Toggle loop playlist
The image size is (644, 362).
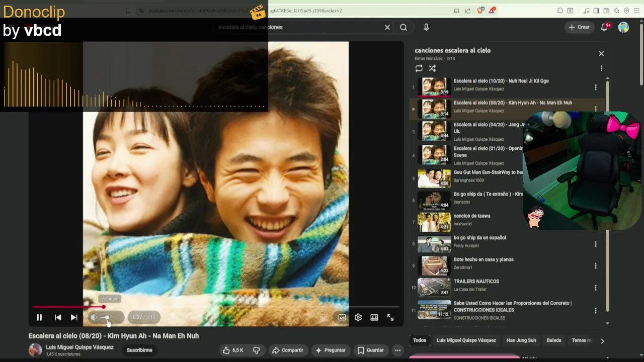tap(419, 68)
